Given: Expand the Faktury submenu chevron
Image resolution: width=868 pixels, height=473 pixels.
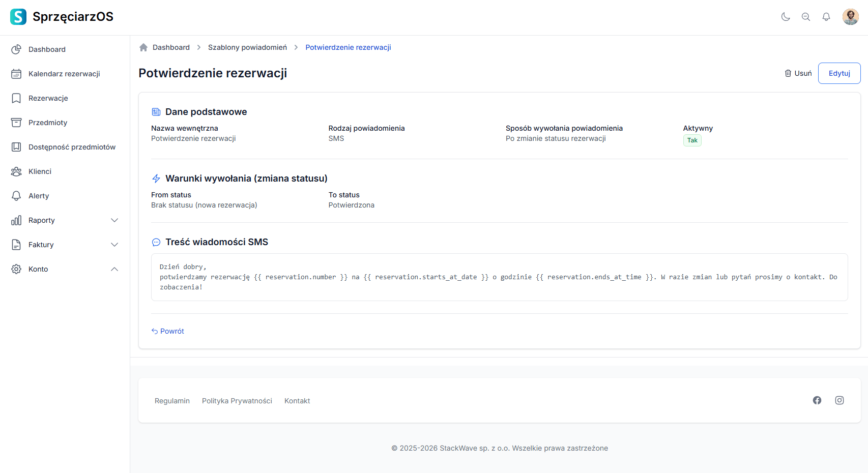Looking at the screenshot, I should (x=114, y=245).
